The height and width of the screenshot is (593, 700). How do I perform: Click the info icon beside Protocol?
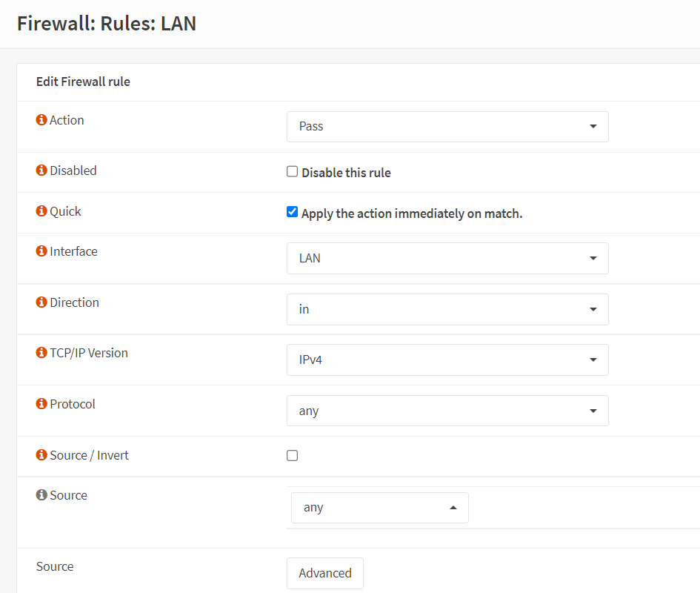coord(41,404)
